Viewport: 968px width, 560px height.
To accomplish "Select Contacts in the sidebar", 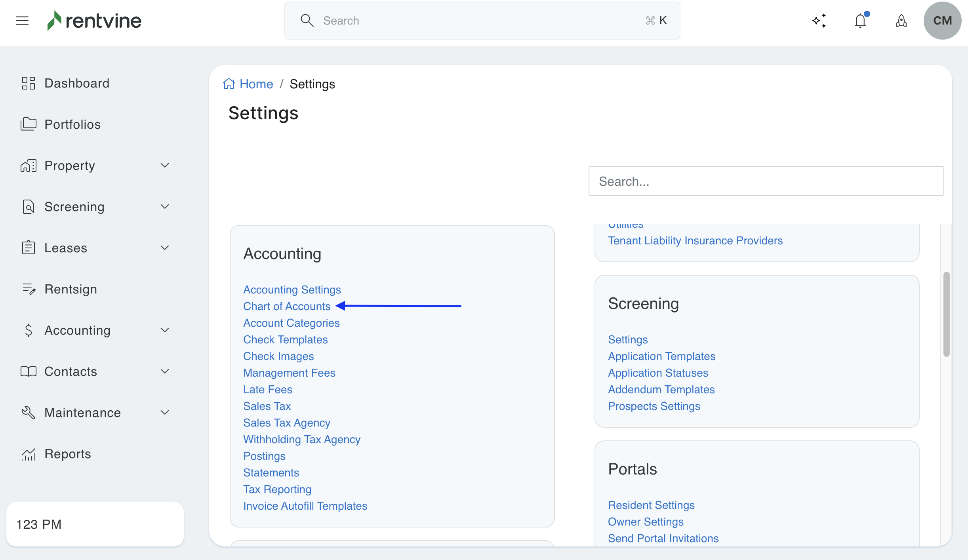I will (71, 371).
